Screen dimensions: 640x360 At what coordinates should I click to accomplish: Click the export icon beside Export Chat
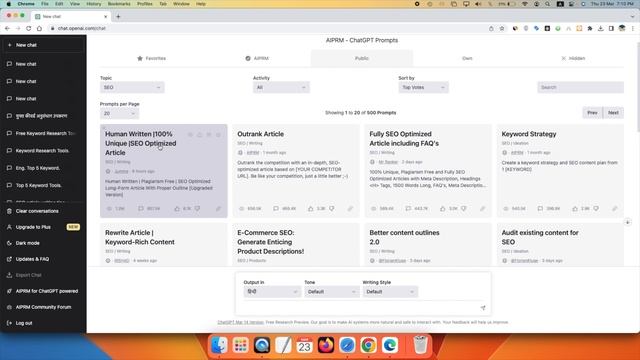[x=9, y=275]
